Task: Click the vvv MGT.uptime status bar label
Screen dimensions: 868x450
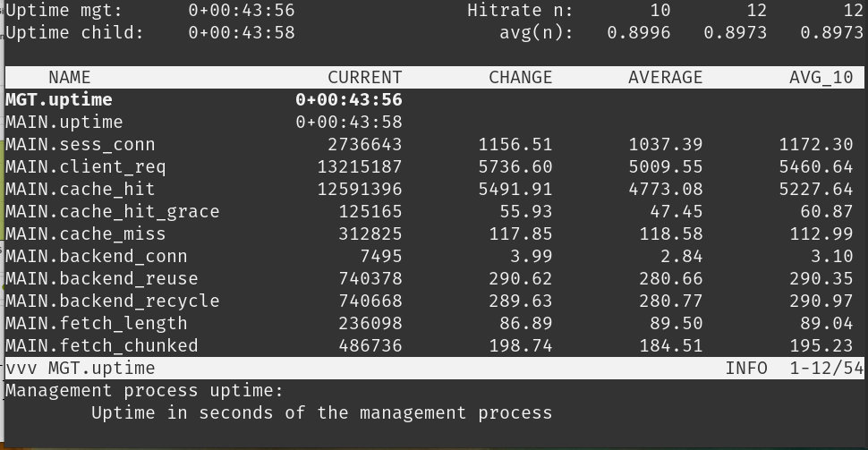Action: [x=81, y=369]
